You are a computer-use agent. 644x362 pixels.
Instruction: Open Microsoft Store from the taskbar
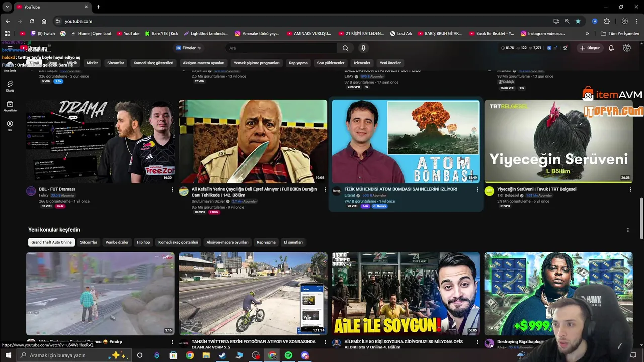coord(173,355)
